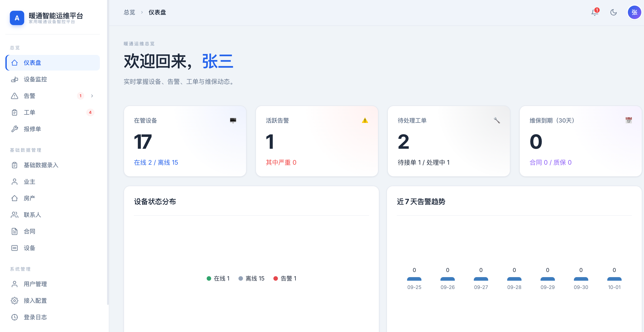Click the 设备 list sidebar icon
644x332 pixels.
click(x=15, y=248)
